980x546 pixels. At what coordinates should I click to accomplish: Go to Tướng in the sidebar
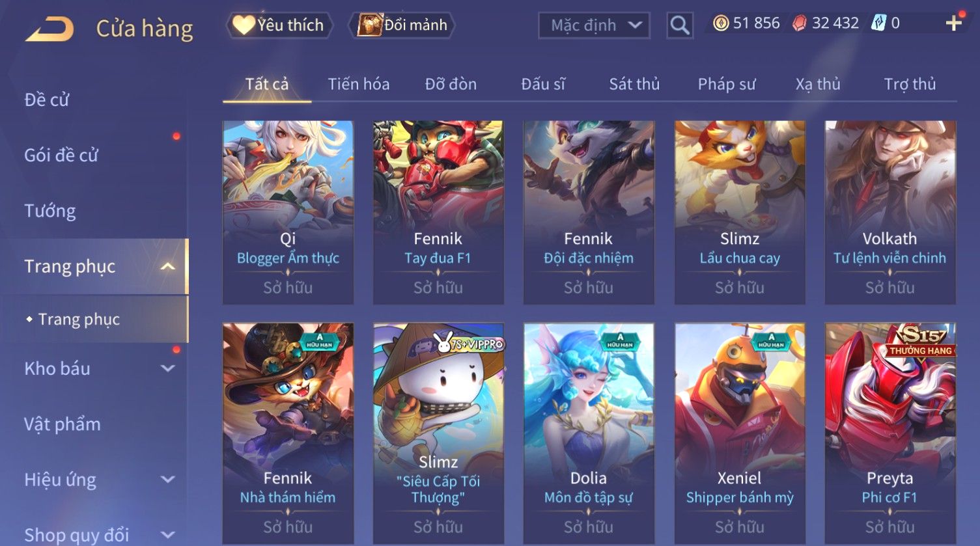[50, 211]
